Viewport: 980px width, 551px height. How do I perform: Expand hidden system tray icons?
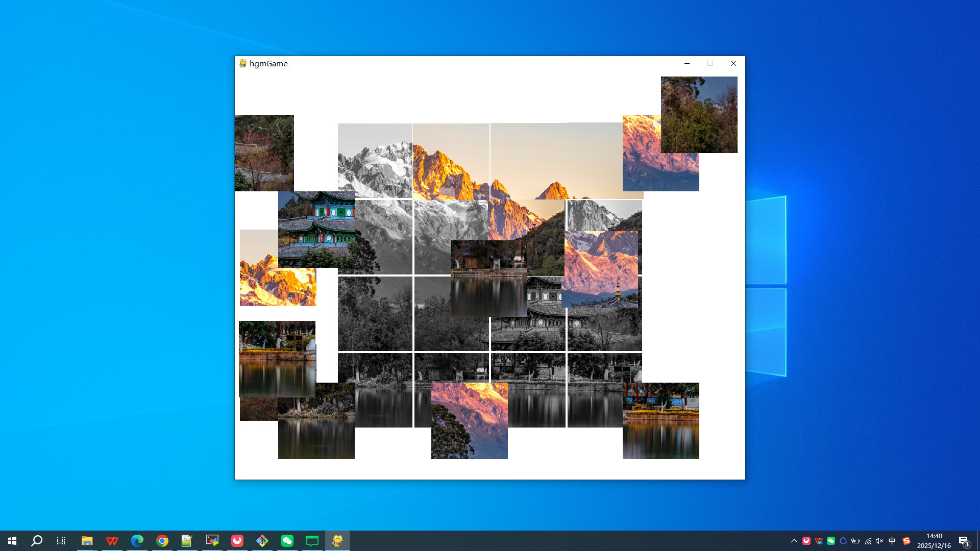pyautogui.click(x=795, y=540)
